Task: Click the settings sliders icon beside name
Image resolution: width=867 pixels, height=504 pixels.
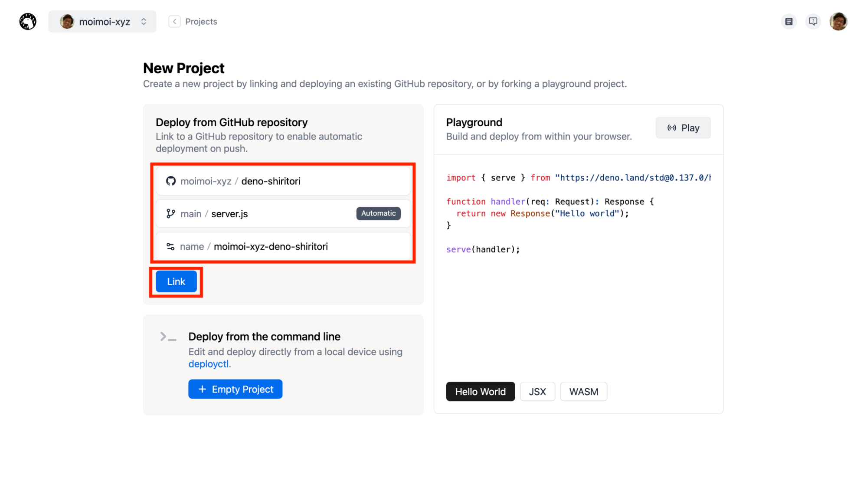Action: click(170, 247)
